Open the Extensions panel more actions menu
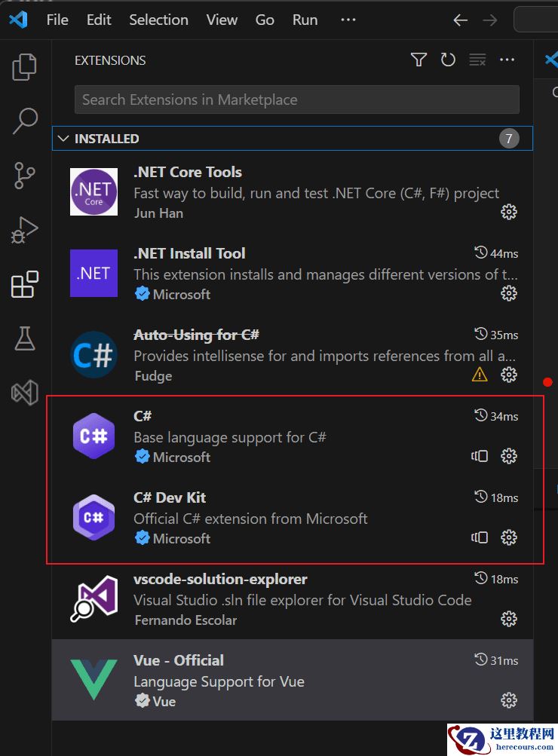The image size is (558, 756). (x=507, y=60)
